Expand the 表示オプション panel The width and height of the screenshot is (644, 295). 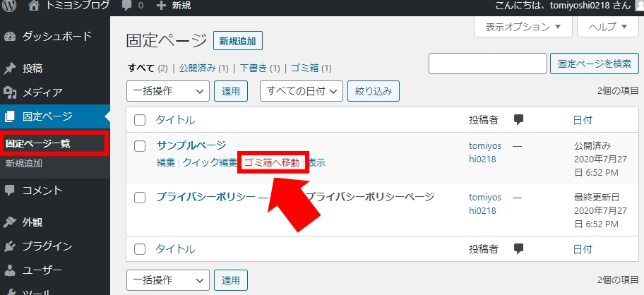click(x=523, y=27)
